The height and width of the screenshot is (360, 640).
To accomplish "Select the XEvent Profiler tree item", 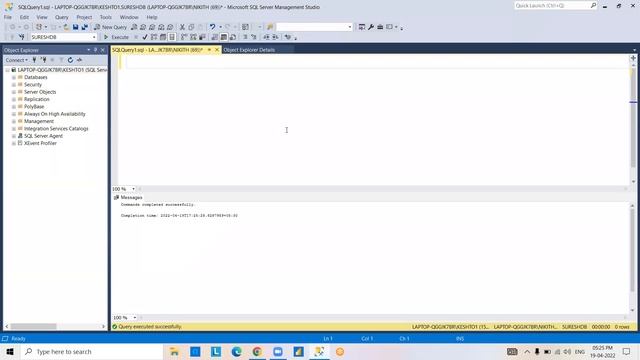I will (x=40, y=143).
